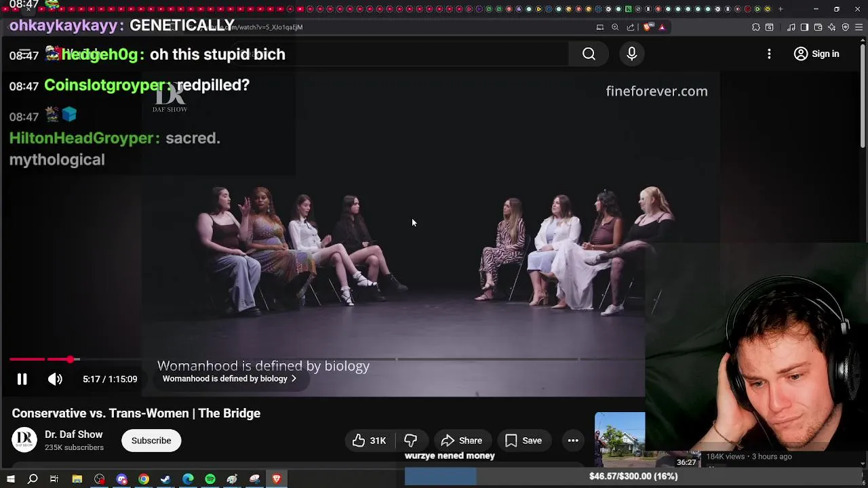The height and width of the screenshot is (488, 868).
Task: Open File Explorer from taskbar
Action: [77, 479]
